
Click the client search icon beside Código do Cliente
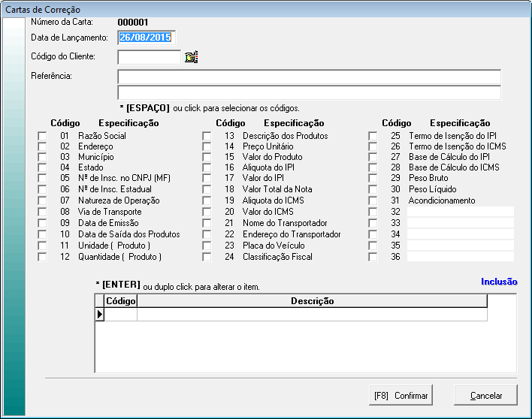191,57
